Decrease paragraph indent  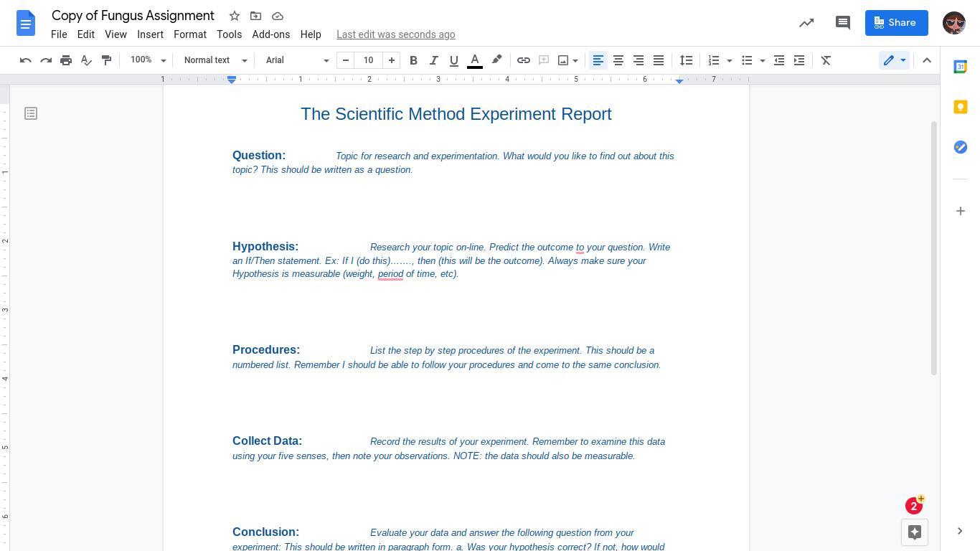click(x=779, y=60)
